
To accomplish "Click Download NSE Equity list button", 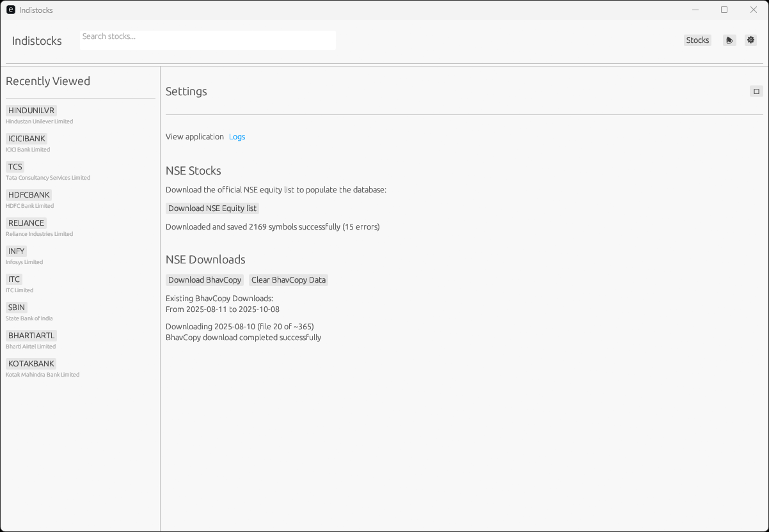I will pos(212,208).
